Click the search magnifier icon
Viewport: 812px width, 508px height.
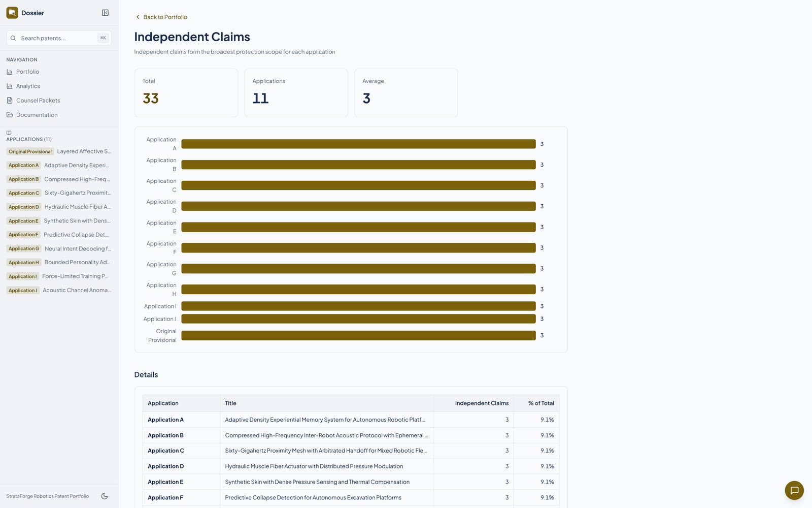click(x=13, y=38)
